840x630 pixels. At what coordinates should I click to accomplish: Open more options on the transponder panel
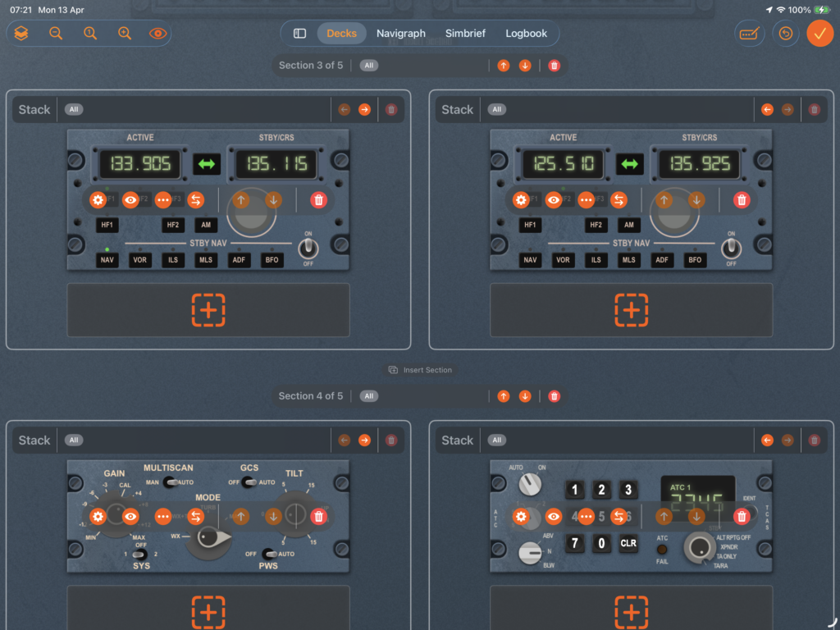click(x=586, y=516)
